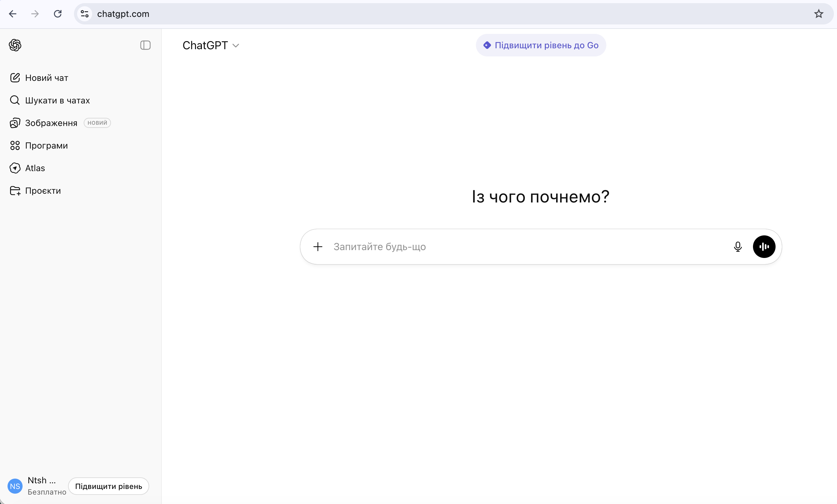The image size is (837, 504).
Task: Click Підвищити рівень до Go button
Action: [541, 45]
